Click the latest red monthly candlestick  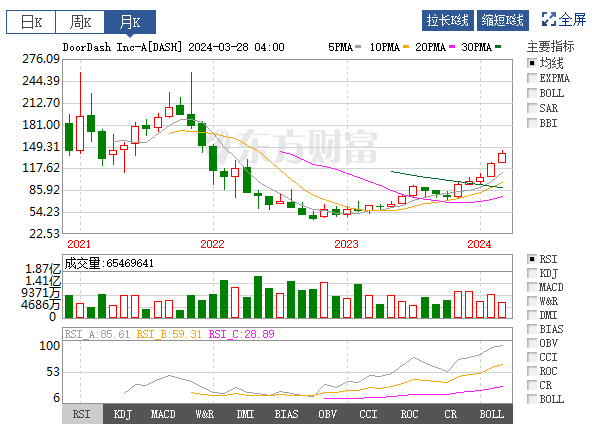coord(502,157)
